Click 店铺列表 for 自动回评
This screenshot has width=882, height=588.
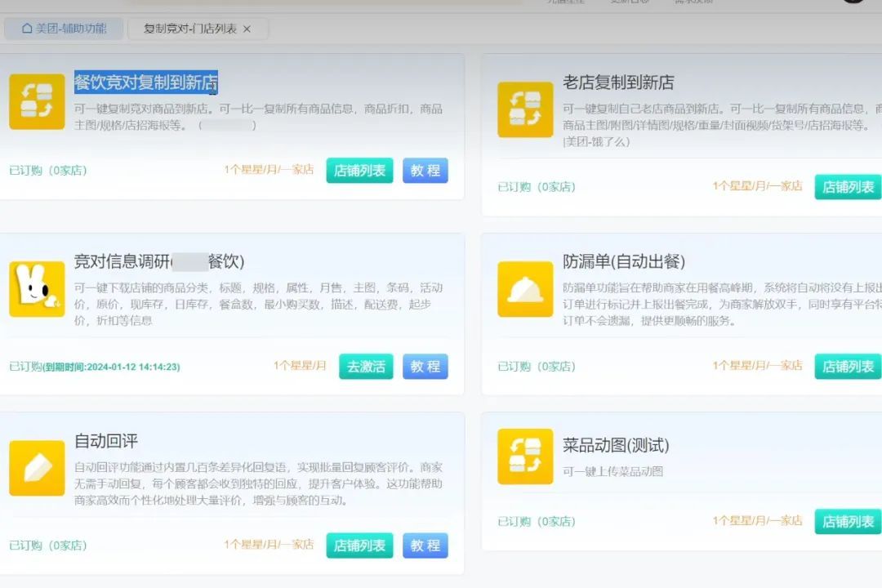[x=359, y=546]
